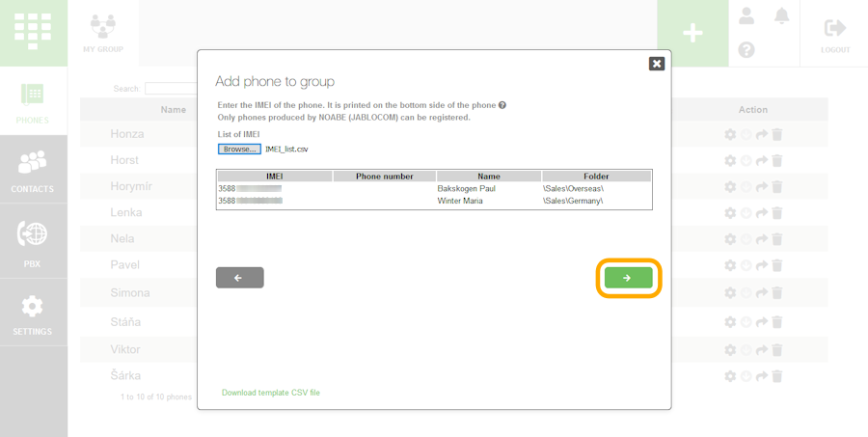Open Settings from the sidebar
Screen dimensions: 868x437
tap(33, 314)
